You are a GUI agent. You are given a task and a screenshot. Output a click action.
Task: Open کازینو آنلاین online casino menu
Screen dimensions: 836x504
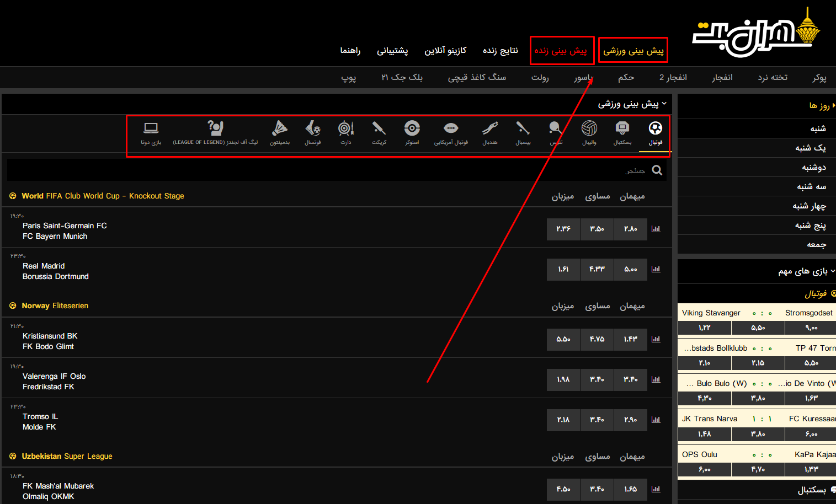445,51
